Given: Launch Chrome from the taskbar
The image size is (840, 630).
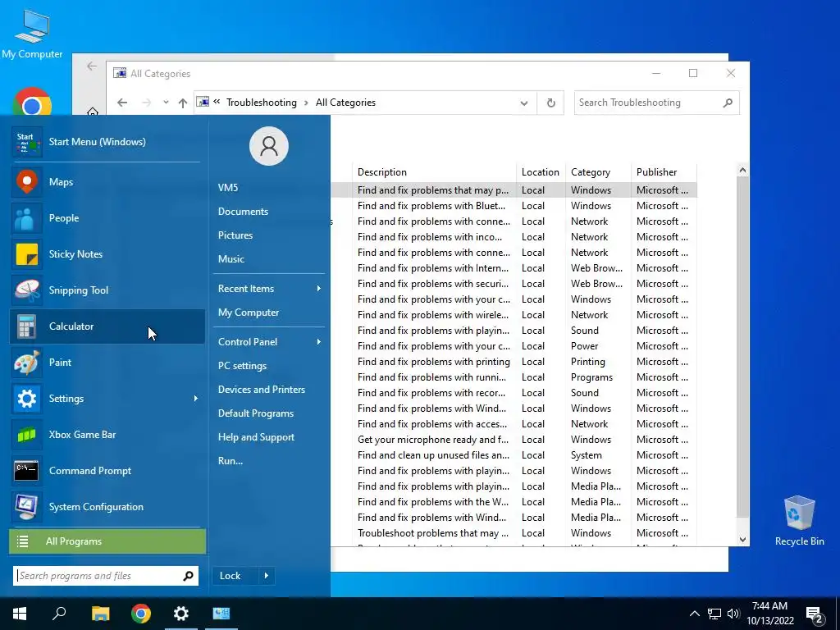Looking at the screenshot, I should (x=141, y=614).
